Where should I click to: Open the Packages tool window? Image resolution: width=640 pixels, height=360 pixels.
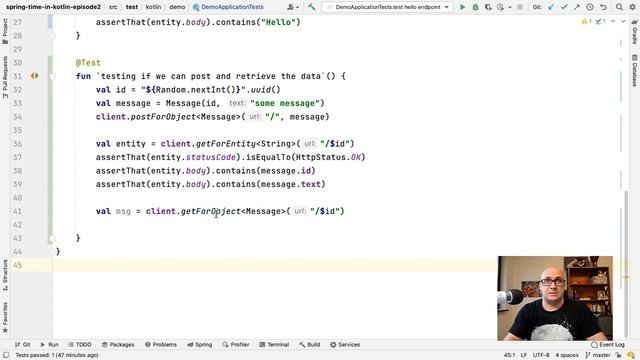pos(118,344)
